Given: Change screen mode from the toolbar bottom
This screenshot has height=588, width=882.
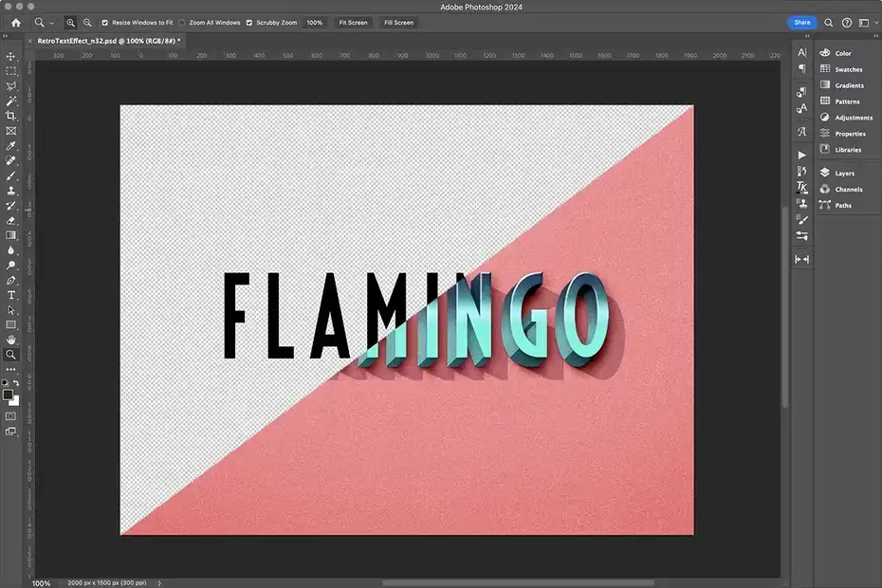Looking at the screenshot, I should tap(10, 432).
